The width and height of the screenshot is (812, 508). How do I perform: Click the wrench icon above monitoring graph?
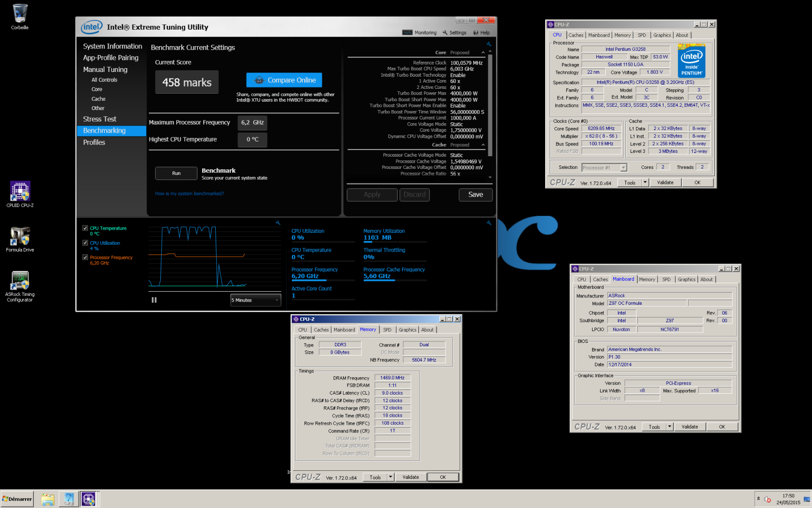pos(278,222)
